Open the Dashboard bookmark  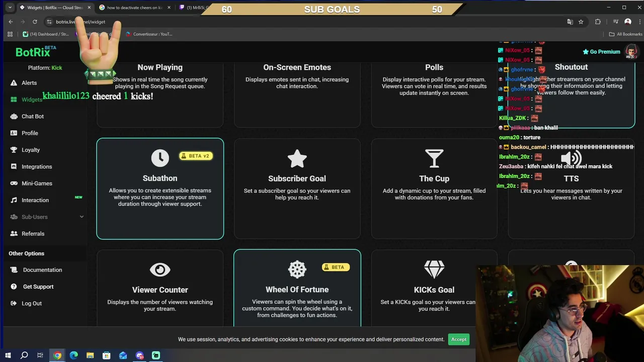click(x=46, y=34)
